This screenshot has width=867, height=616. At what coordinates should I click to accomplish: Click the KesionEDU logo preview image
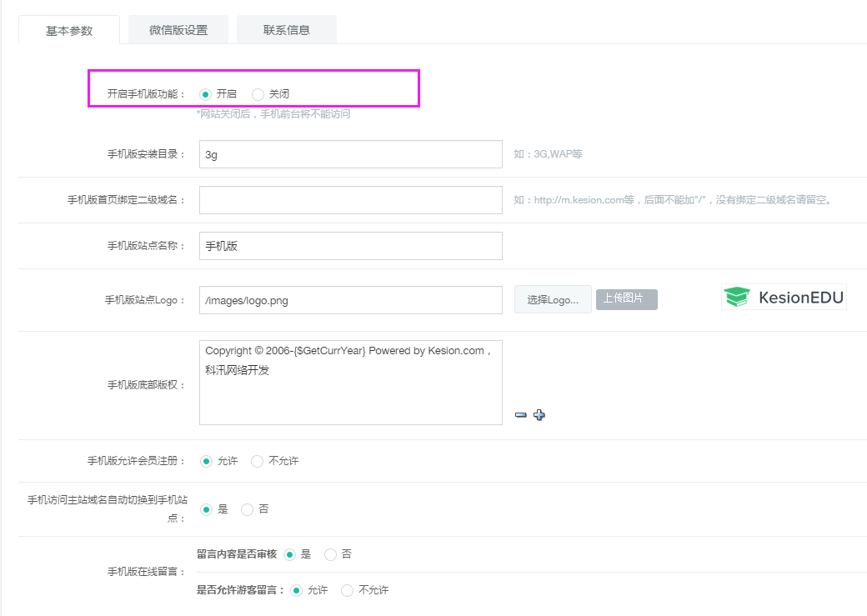(783, 297)
